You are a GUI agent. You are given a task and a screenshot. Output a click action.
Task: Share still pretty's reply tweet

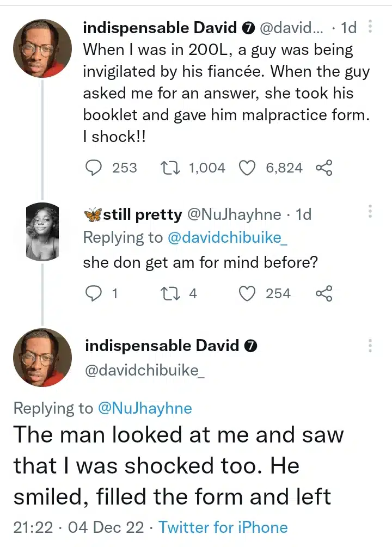[324, 294]
